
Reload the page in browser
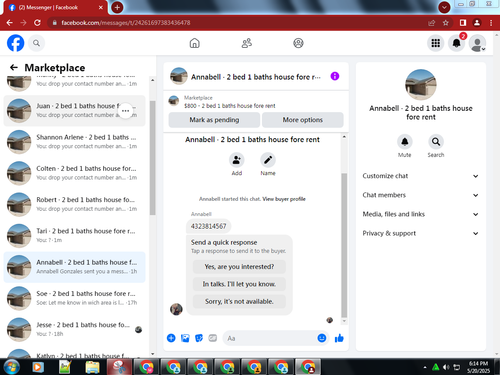37,23
